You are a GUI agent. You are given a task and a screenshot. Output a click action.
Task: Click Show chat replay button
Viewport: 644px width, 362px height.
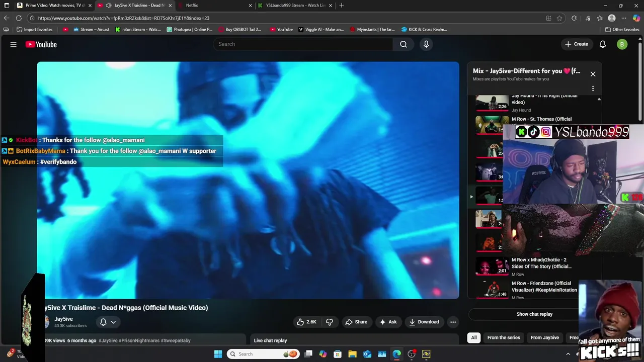(534, 314)
